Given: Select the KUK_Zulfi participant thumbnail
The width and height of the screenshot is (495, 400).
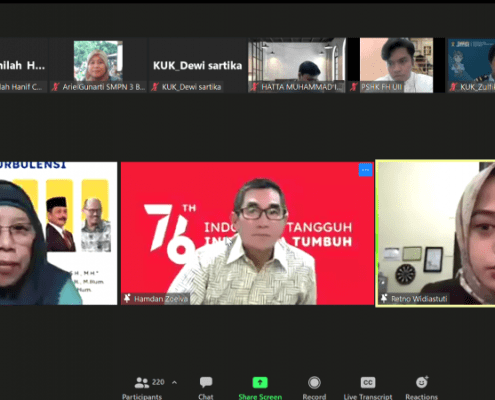Looking at the screenshot, I should (471, 65).
